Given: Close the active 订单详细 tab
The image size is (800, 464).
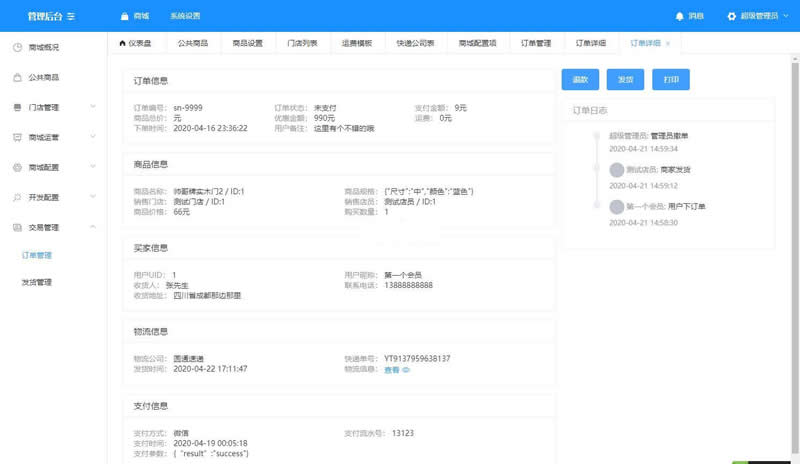Looking at the screenshot, I should (x=668, y=44).
